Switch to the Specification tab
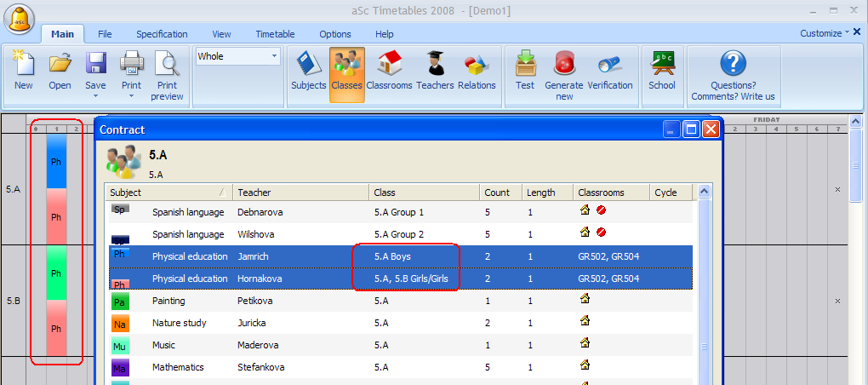868x385 pixels. coord(162,34)
